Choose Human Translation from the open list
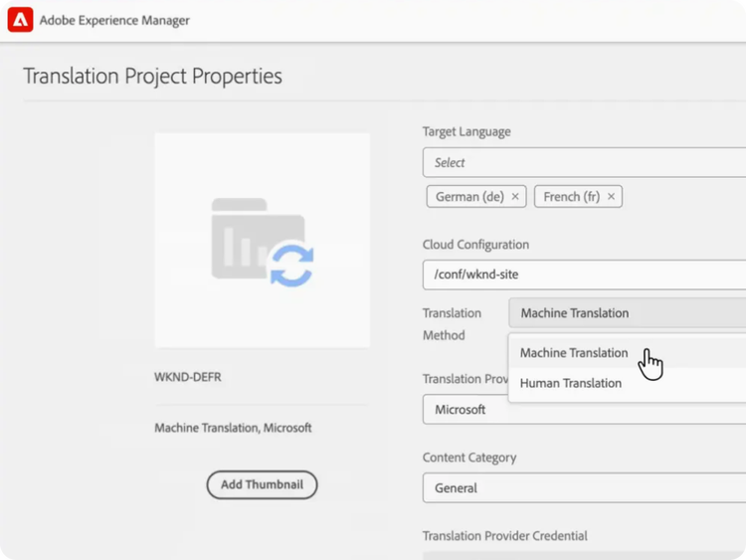 [571, 383]
